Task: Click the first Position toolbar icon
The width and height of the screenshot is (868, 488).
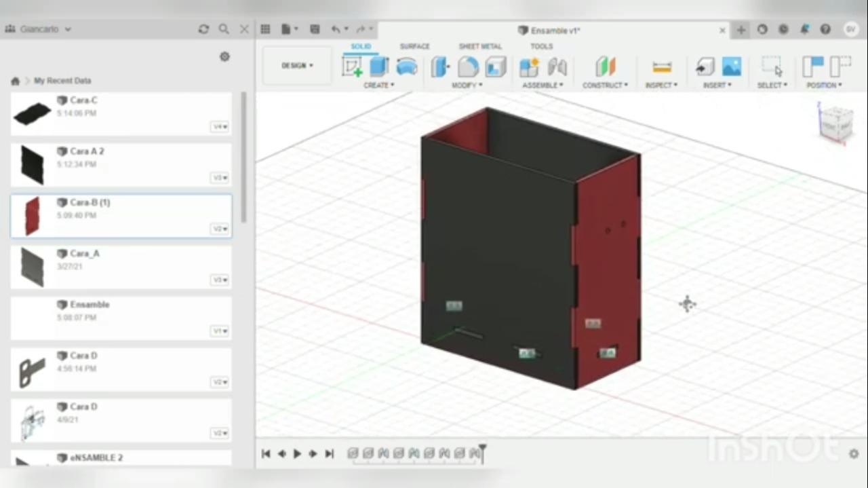Action: (x=812, y=67)
